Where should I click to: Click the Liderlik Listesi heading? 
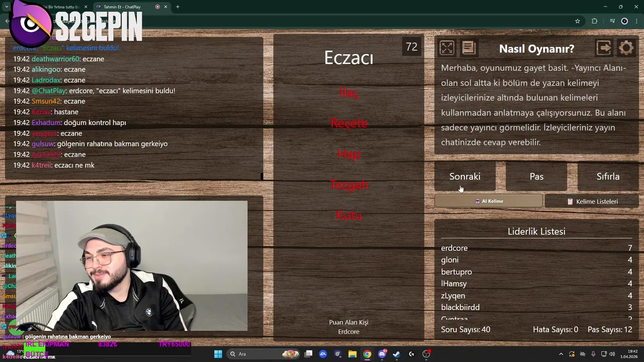coord(536,231)
